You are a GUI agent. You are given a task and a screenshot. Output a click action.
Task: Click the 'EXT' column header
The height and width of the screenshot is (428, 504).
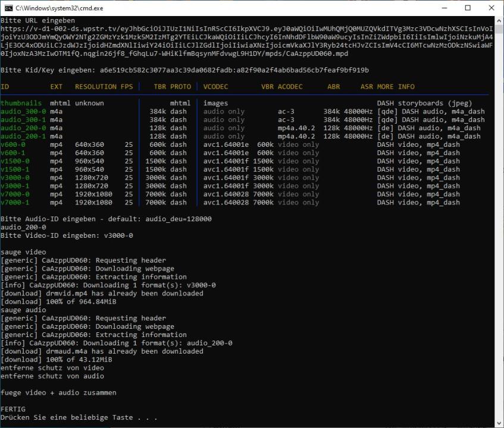[x=57, y=87]
